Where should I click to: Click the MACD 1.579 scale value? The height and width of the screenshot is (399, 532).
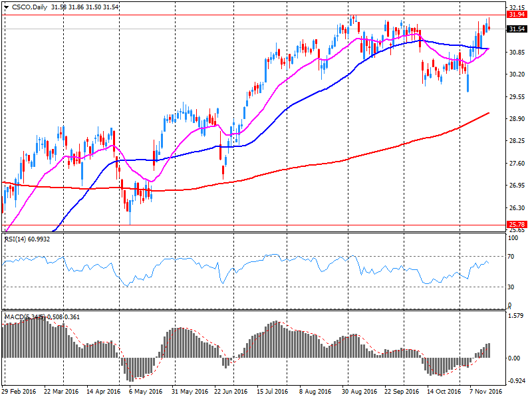[x=517, y=315]
